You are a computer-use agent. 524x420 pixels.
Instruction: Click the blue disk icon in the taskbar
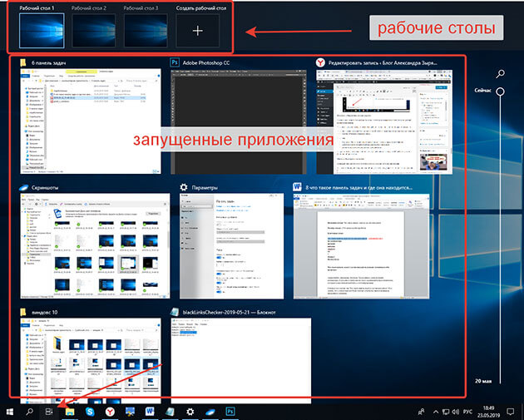pos(210,413)
